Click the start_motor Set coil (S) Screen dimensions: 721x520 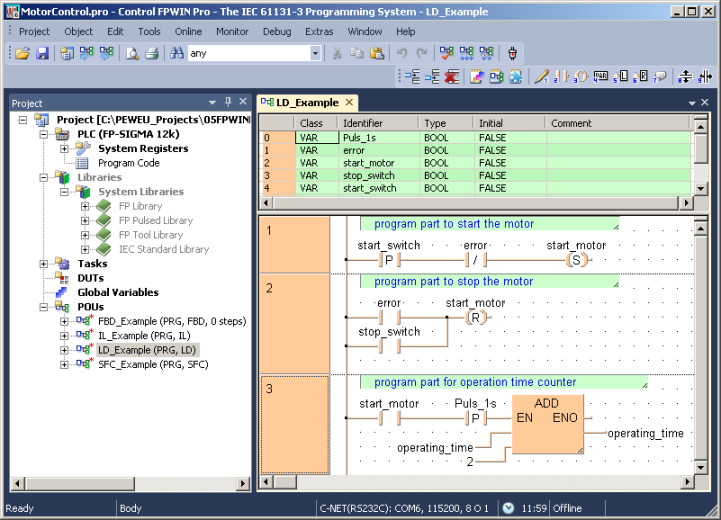(577, 260)
